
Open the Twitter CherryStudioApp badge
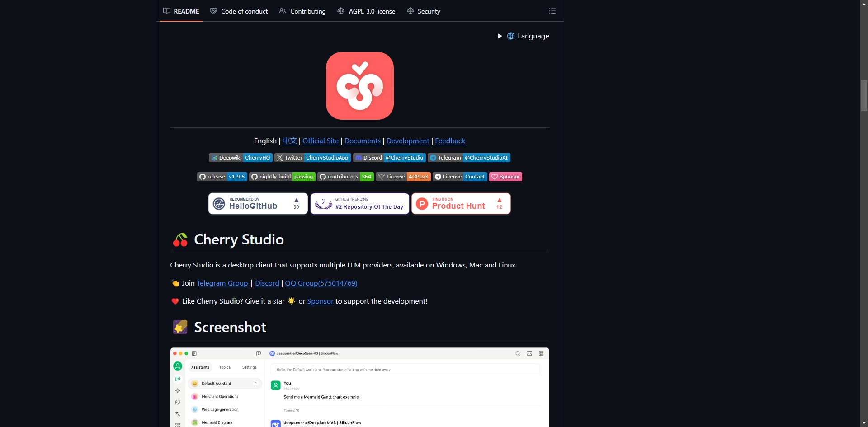(x=312, y=158)
